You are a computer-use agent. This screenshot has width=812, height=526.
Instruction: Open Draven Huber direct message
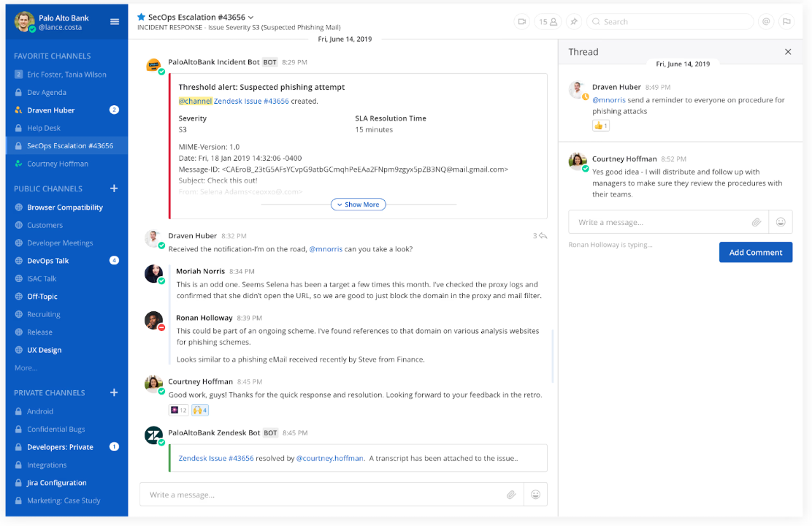(51, 110)
